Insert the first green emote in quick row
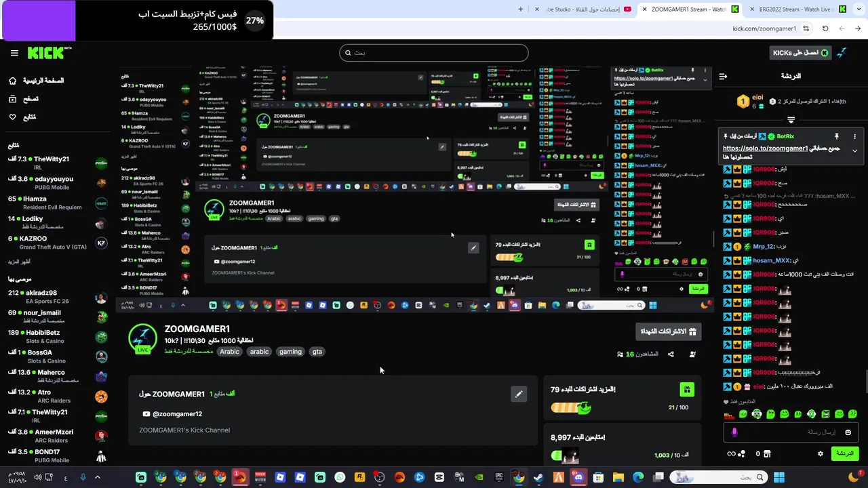 [x=743, y=414]
